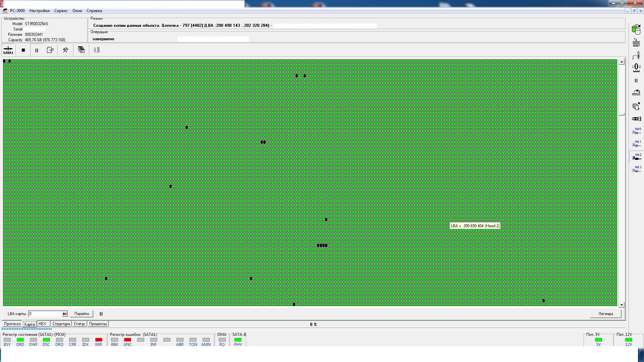Click the power switch icon in the right sidebar

(x=636, y=55)
